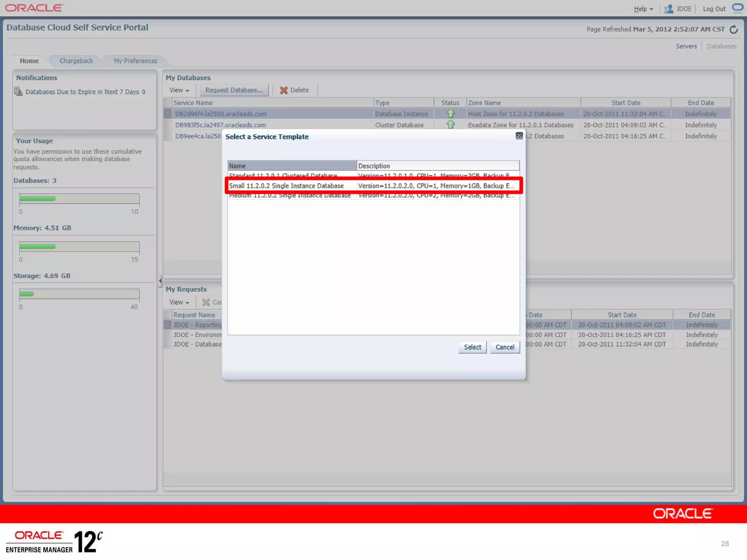
Task: Click the status up-arrow for DB2d96f4
Action: click(x=450, y=114)
